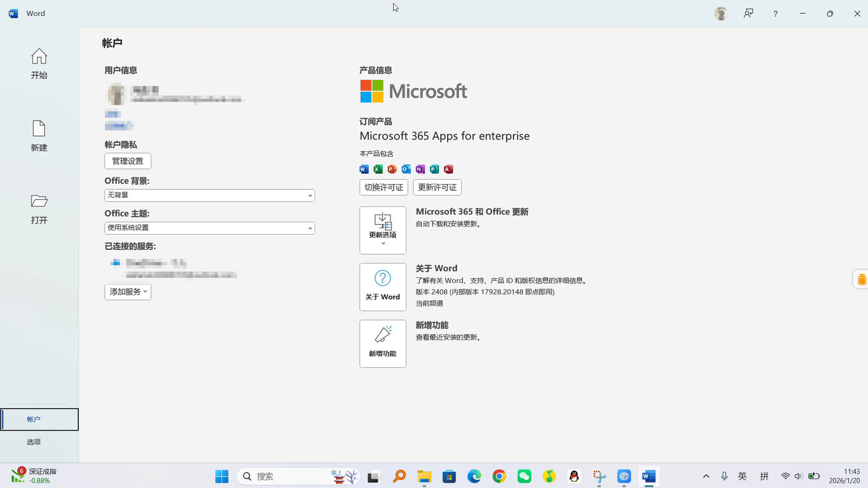
Task: Click the feedback icon in title bar
Action: coord(748,14)
